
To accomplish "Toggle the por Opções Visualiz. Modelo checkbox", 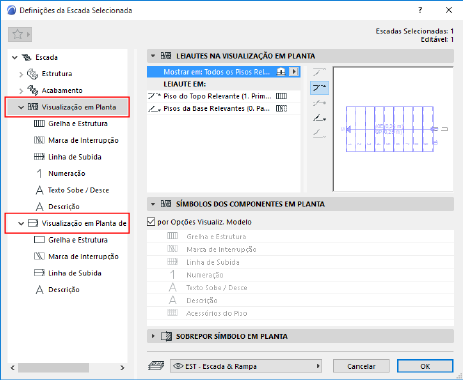I will click(151, 222).
